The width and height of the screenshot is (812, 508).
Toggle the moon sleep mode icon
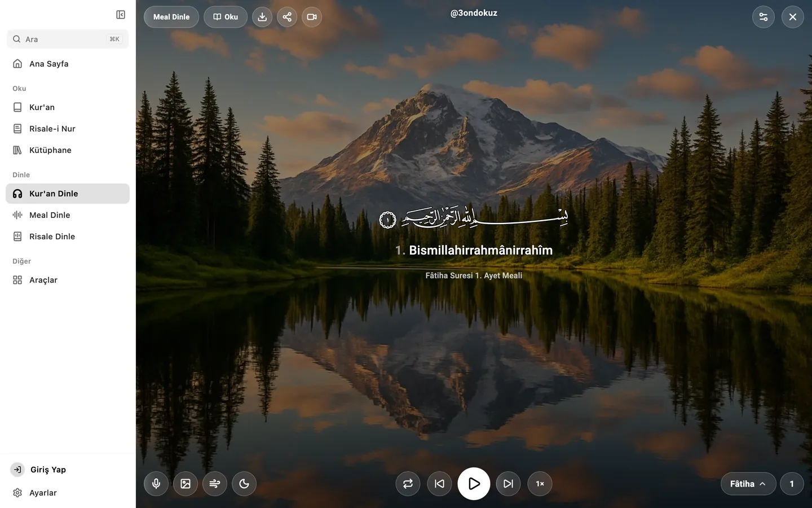tap(244, 484)
